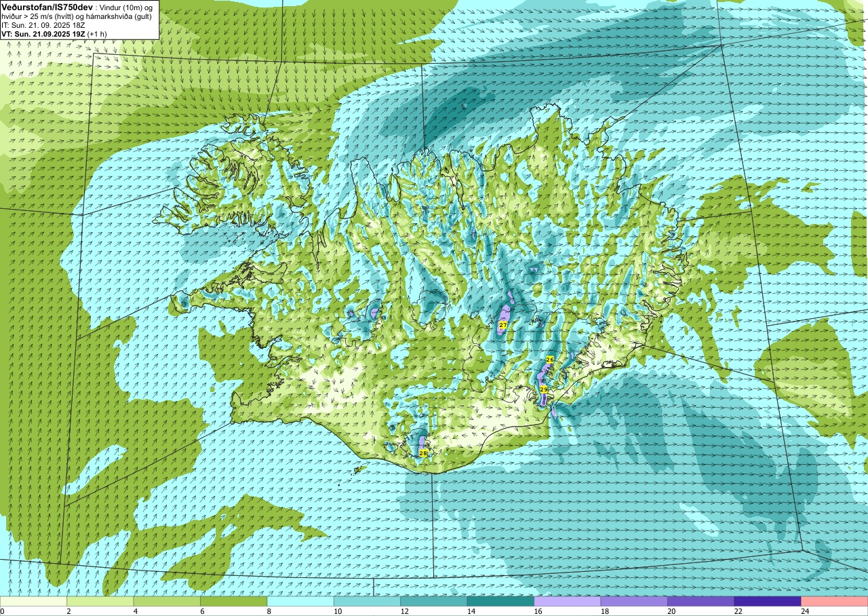The width and height of the screenshot is (868, 616).
Task: Click the 2–4 m/s yellow-green legend swatch
Action: (x=100, y=601)
